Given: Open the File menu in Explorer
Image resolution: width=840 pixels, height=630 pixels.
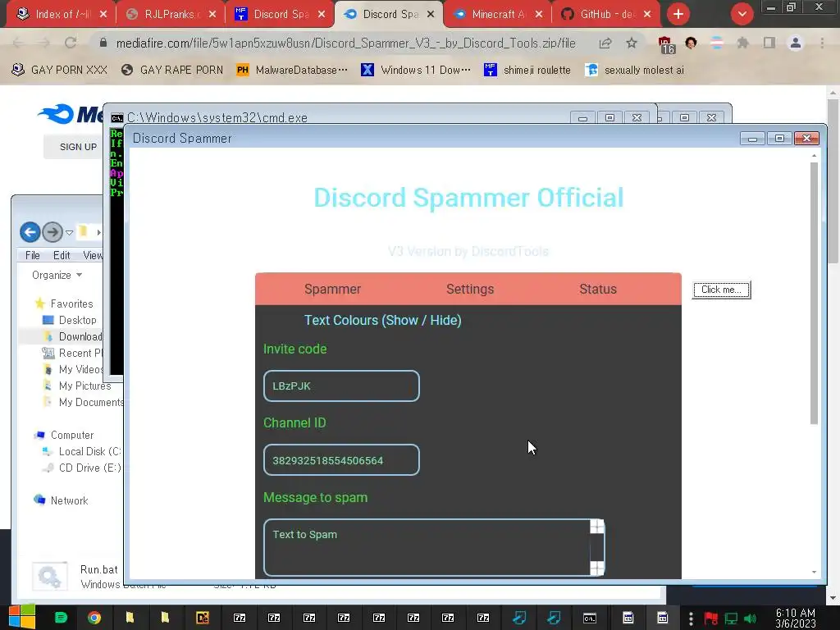Looking at the screenshot, I should point(33,256).
